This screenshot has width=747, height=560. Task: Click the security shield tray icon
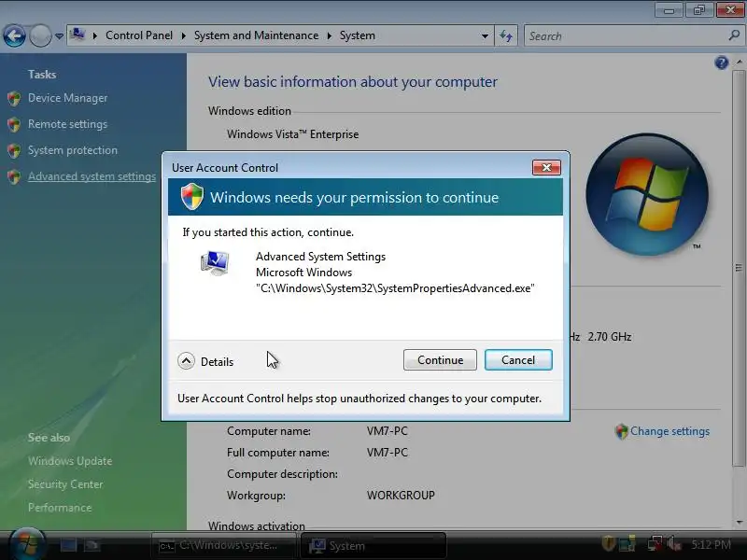pos(608,543)
